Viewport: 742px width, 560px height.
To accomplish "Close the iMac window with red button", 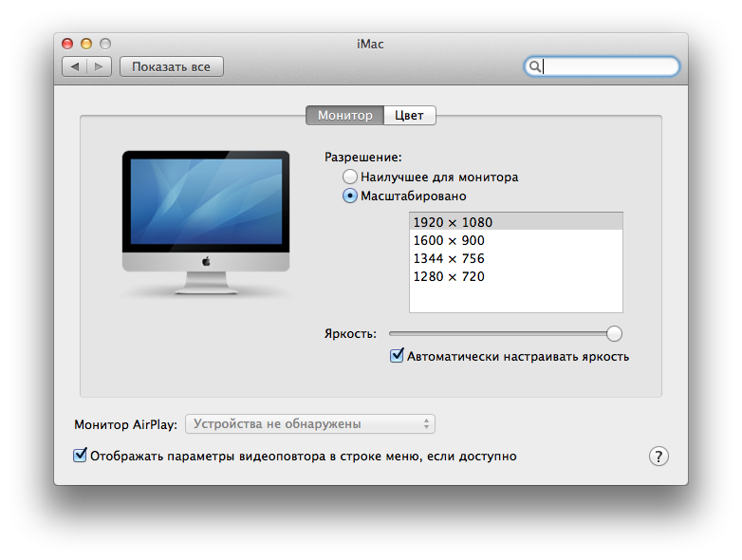I will click(67, 44).
